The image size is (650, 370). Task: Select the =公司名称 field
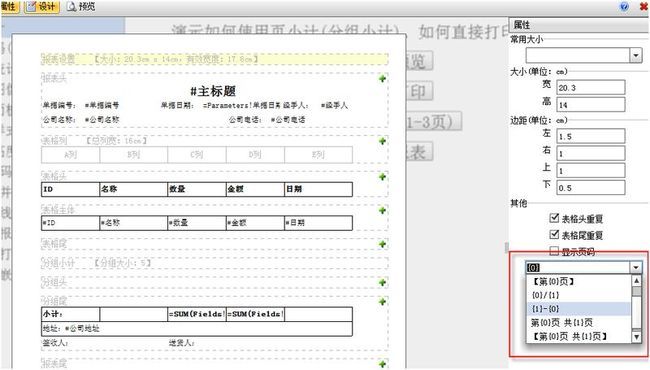102,120
